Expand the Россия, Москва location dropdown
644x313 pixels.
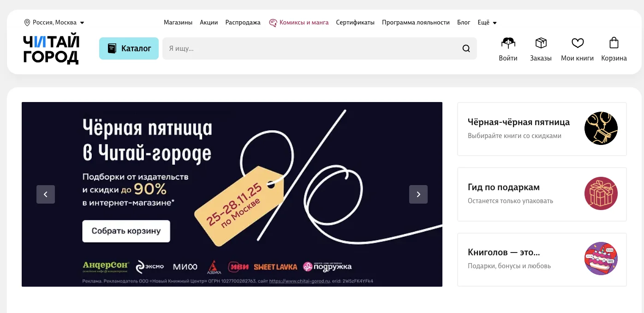[54, 22]
